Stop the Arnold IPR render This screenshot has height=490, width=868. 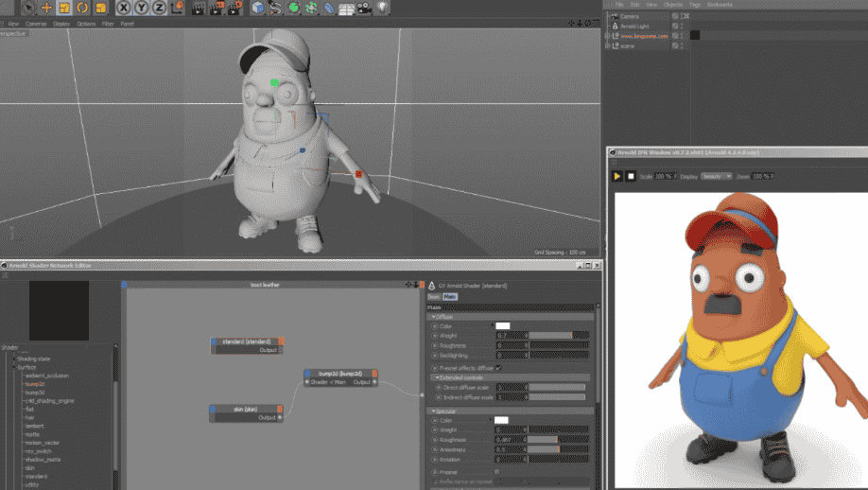[x=631, y=176]
